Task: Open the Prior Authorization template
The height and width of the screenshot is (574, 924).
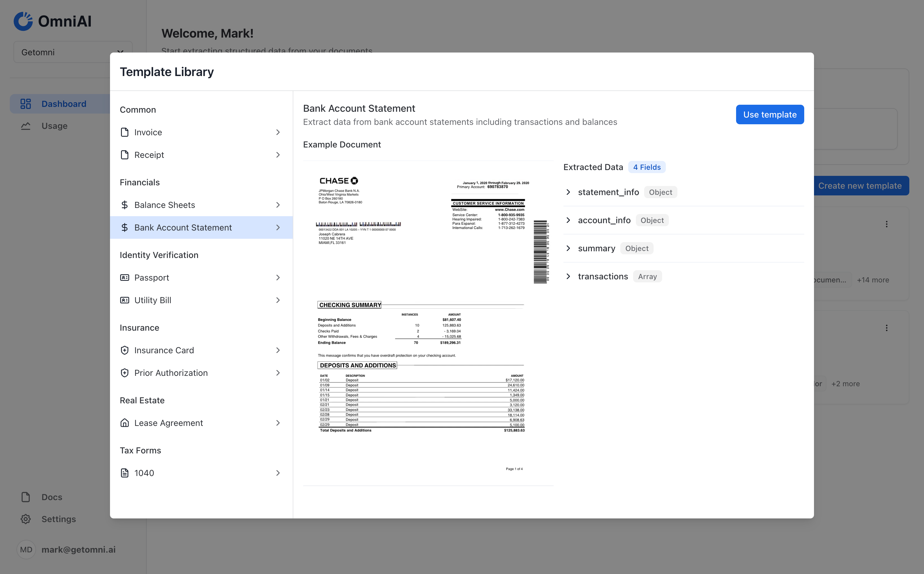Action: [x=170, y=373]
